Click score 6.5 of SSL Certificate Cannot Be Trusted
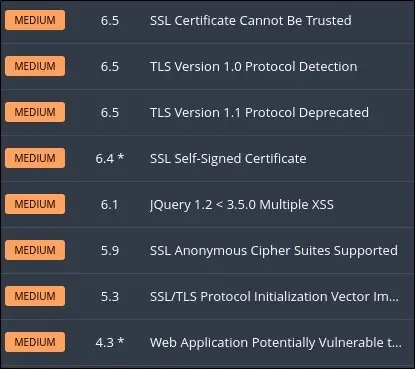The width and height of the screenshot is (415, 369). point(110,21)
